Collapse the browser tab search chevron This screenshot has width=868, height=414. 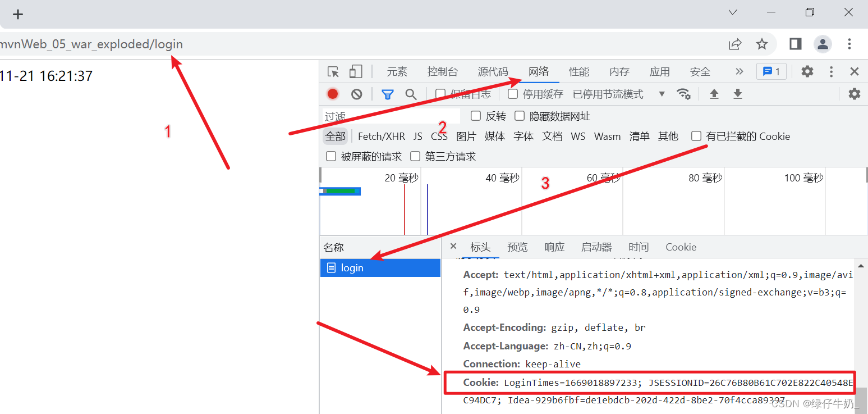tap(733, 12)
